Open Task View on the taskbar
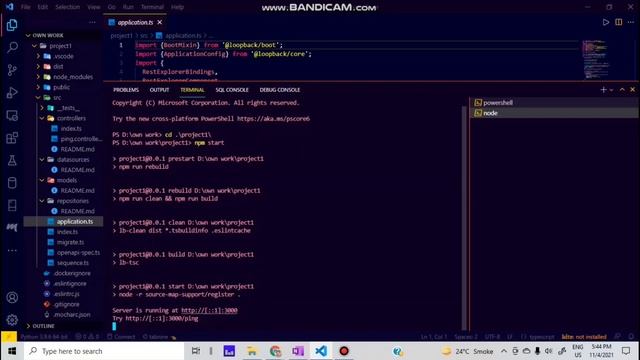The image size is (640, 360). [196, 351]
